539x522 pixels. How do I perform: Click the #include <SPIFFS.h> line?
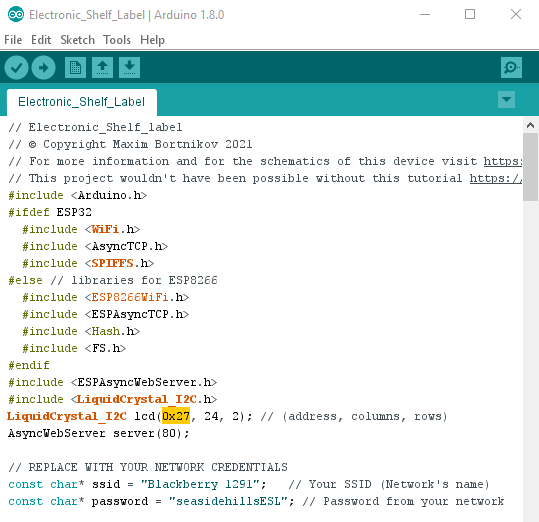click(x=88, y=263)
